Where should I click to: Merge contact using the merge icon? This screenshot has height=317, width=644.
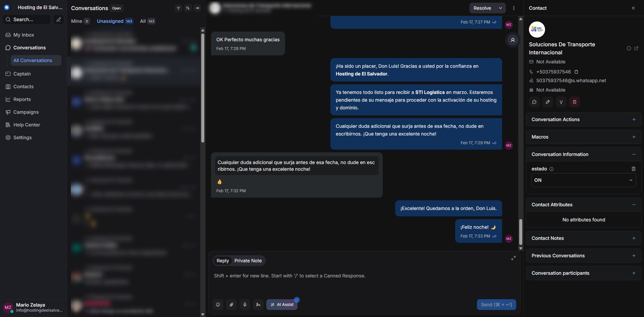(561, 102)
